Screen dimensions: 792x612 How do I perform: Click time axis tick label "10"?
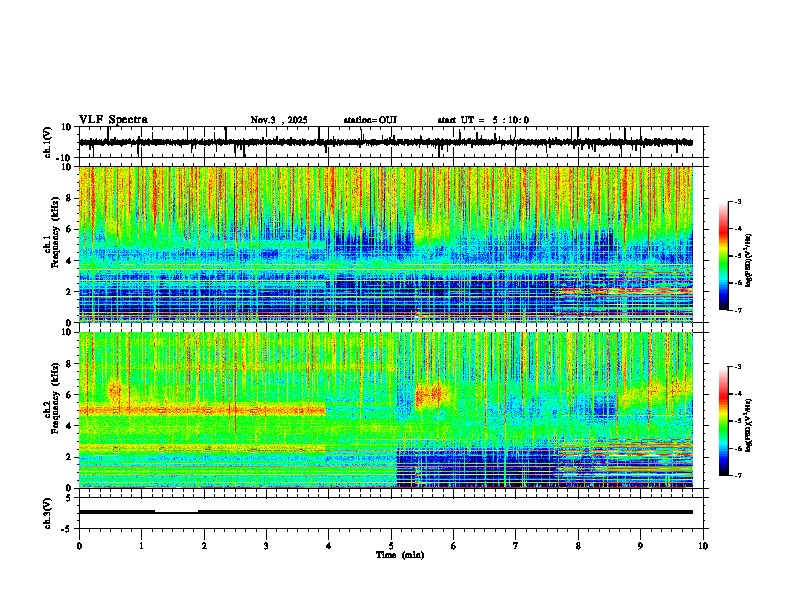[703, 546]
